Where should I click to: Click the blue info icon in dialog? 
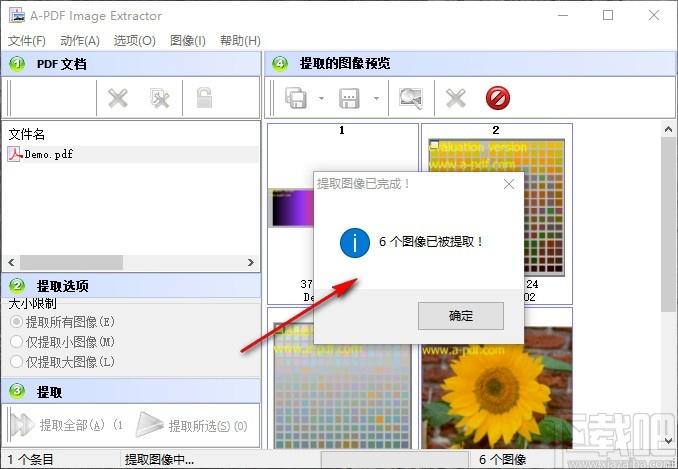click(x=355, y=242)
